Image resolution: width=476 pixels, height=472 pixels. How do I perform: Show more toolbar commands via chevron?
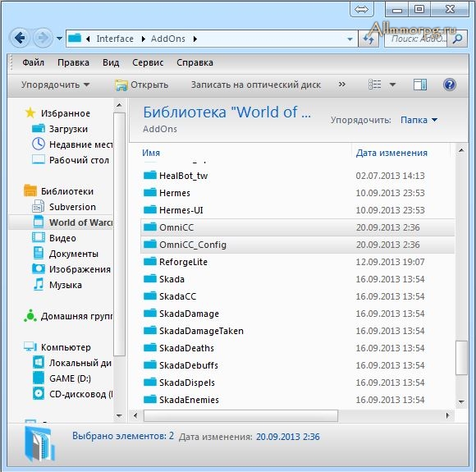(x=342, y=84)
